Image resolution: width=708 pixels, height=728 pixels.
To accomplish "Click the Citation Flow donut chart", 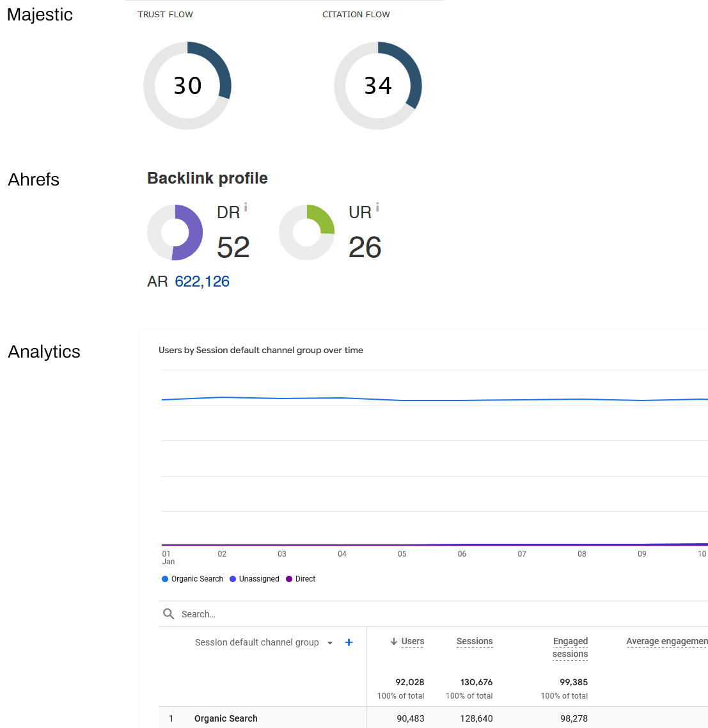I will coord(378,86).
